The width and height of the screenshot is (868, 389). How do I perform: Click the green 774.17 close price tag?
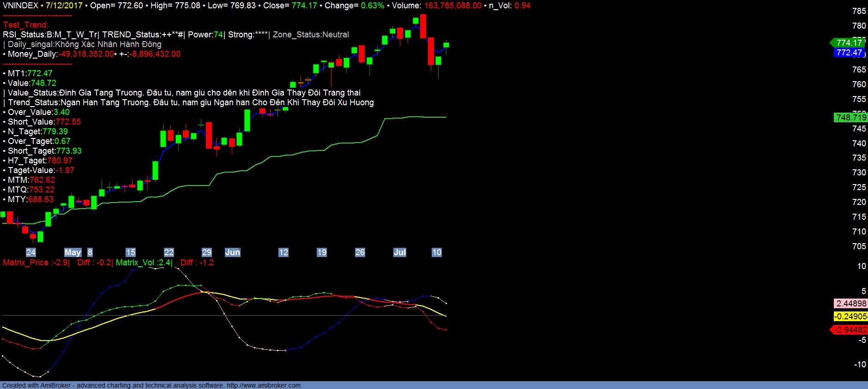point(849,42)
